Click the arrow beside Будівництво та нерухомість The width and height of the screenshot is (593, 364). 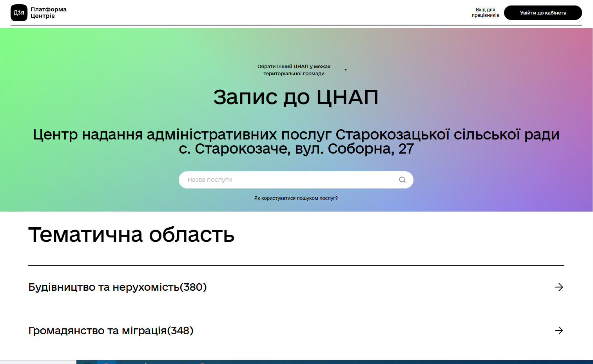[559, 287]
